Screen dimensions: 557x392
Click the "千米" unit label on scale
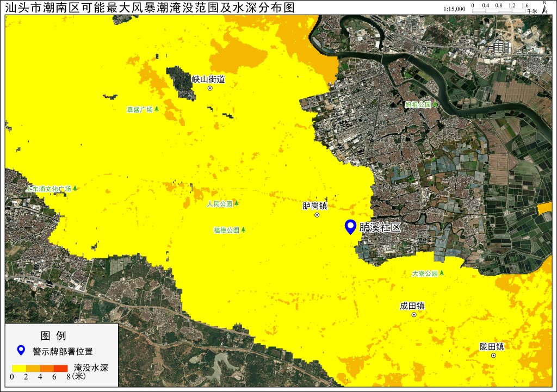[x=532, y=11]
